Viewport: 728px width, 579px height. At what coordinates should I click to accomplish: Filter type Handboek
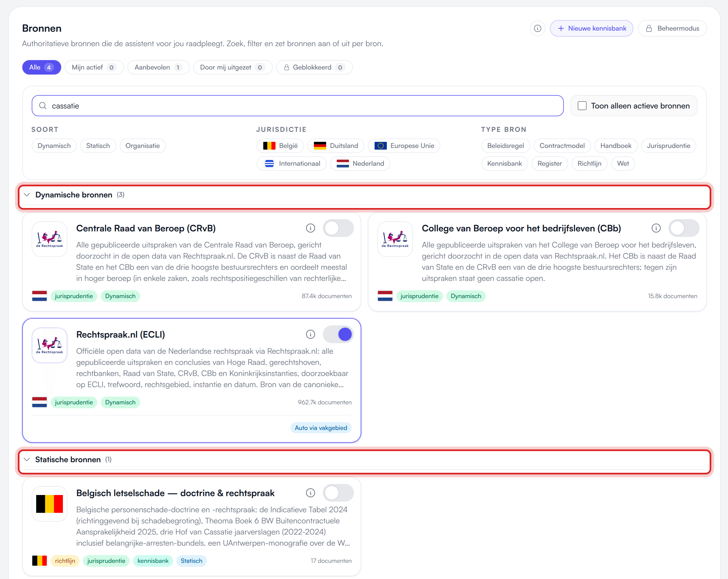click(x=616, y=146)
